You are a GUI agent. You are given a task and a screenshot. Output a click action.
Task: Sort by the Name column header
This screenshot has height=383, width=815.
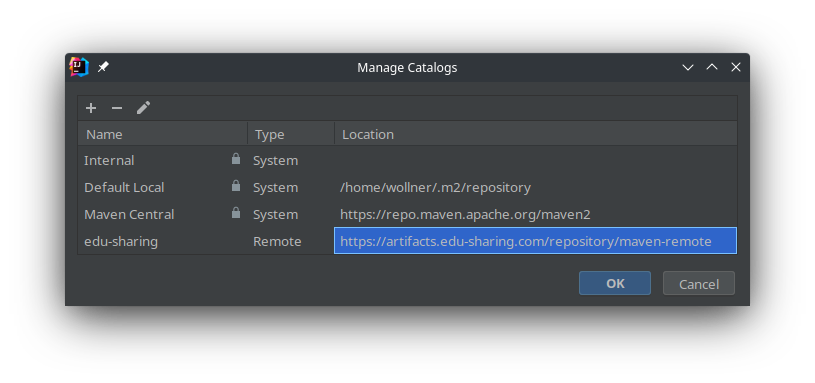163,134
